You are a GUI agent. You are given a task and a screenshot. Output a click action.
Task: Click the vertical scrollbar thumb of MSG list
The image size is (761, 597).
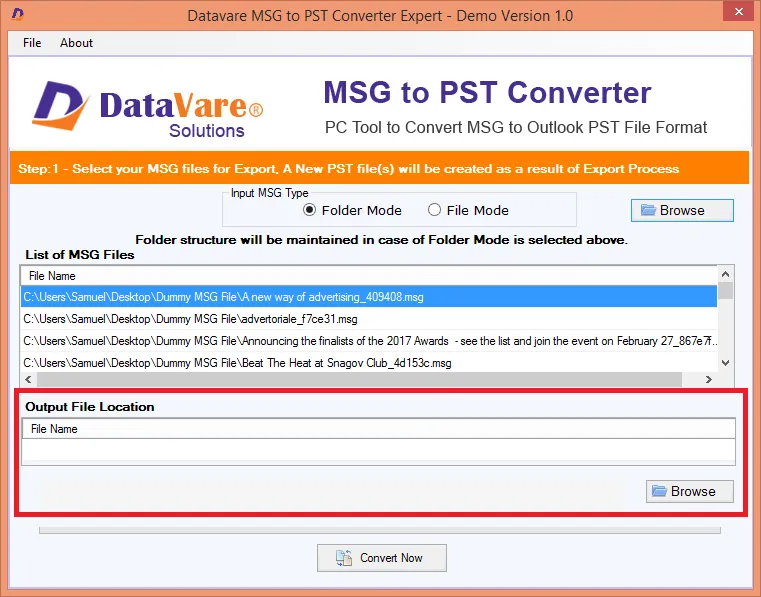pyautogui.click(x=726, y=290)
